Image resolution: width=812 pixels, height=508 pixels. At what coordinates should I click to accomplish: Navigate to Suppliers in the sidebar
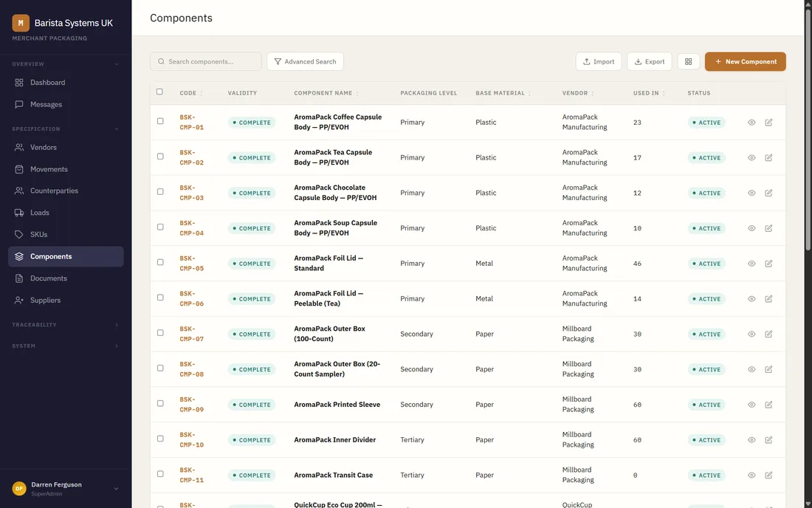tap(66, 301)
